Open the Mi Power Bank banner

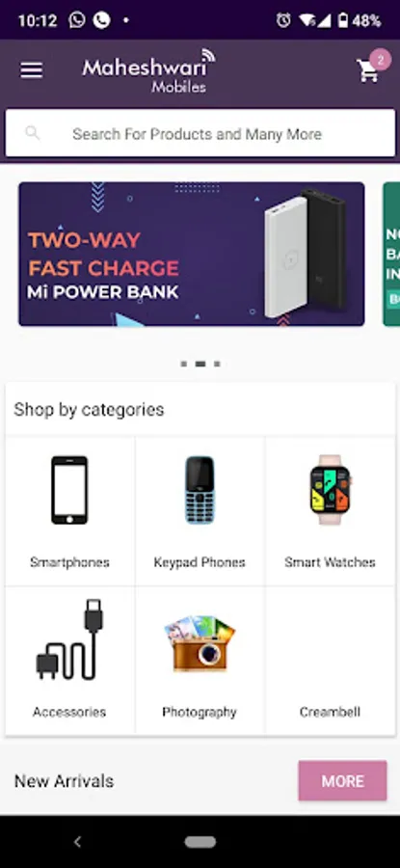tap(192, 254)
